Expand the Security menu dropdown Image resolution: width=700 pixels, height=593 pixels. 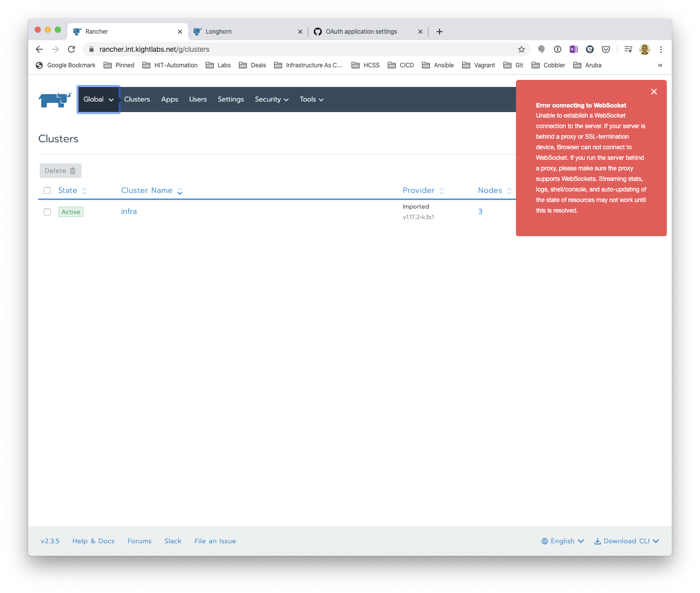(272, 100)
